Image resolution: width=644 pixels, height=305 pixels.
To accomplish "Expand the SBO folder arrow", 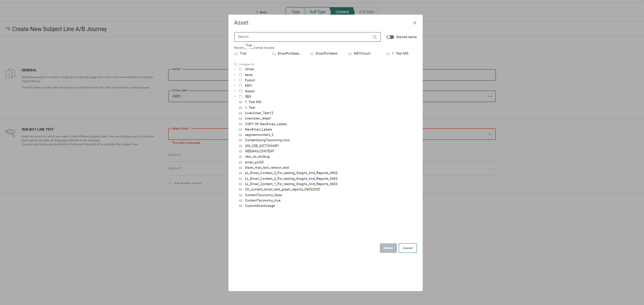I will click(x=235, y=97).
